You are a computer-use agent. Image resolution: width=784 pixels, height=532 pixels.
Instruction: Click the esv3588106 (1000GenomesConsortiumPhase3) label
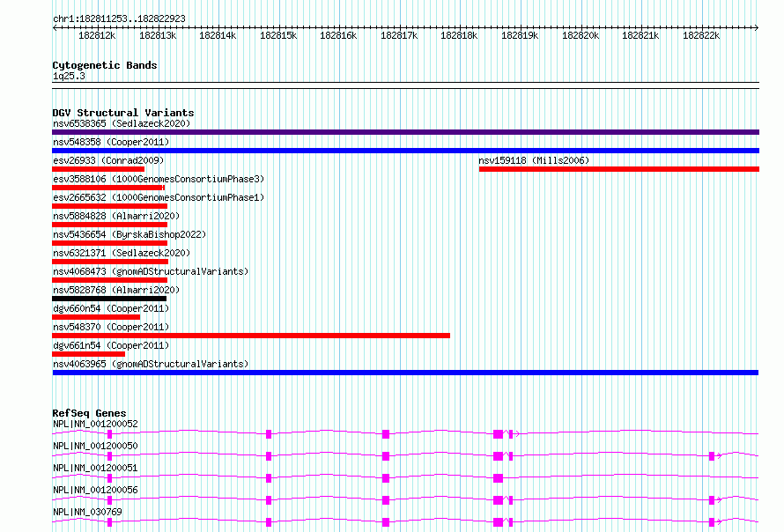[x=159, y=179]
